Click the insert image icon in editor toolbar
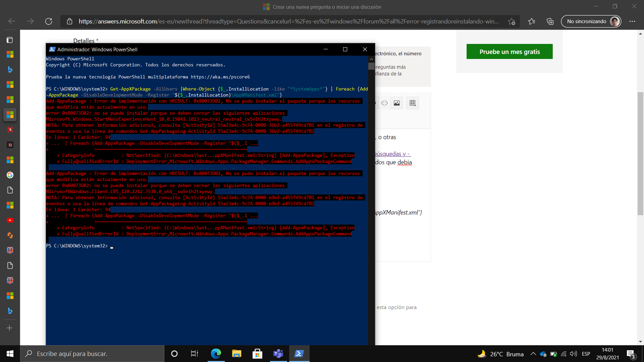Viewport: 644px width, 362px height. click(x=397, y=103)
